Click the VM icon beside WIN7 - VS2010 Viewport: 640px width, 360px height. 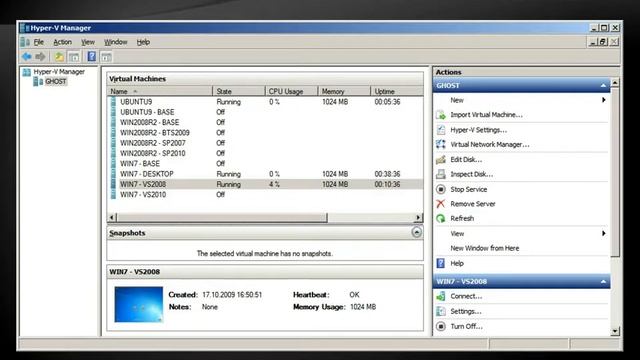(x=113, y=195)
